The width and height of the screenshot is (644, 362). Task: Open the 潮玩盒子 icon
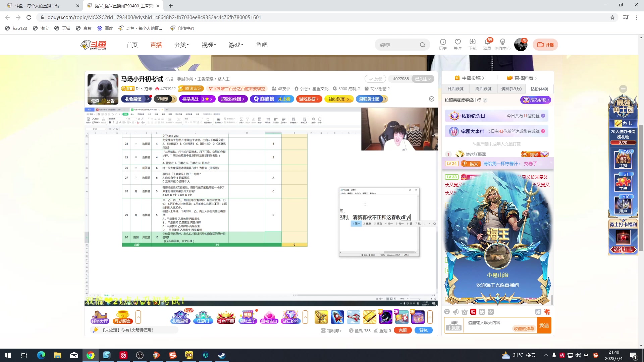click(248, 317)
